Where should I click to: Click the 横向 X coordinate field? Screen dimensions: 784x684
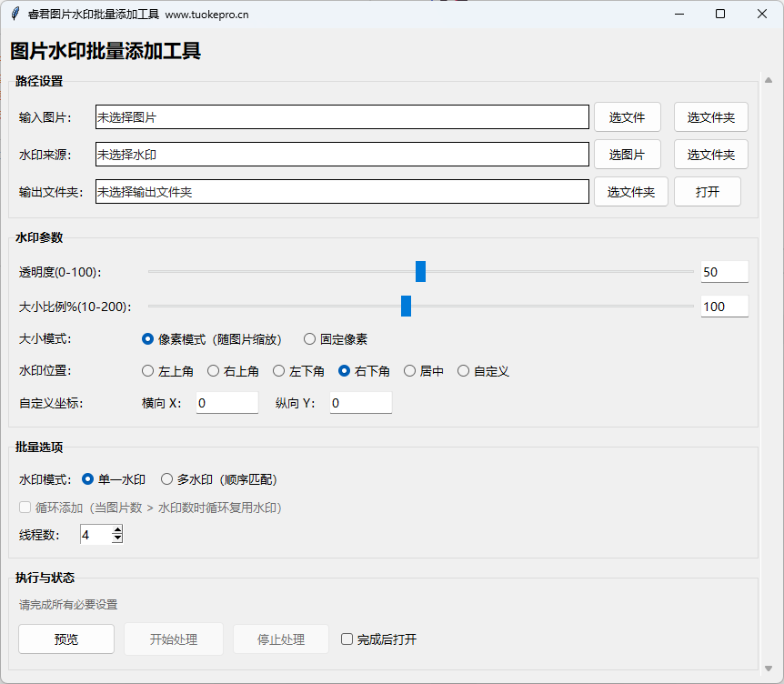[227, 403]
